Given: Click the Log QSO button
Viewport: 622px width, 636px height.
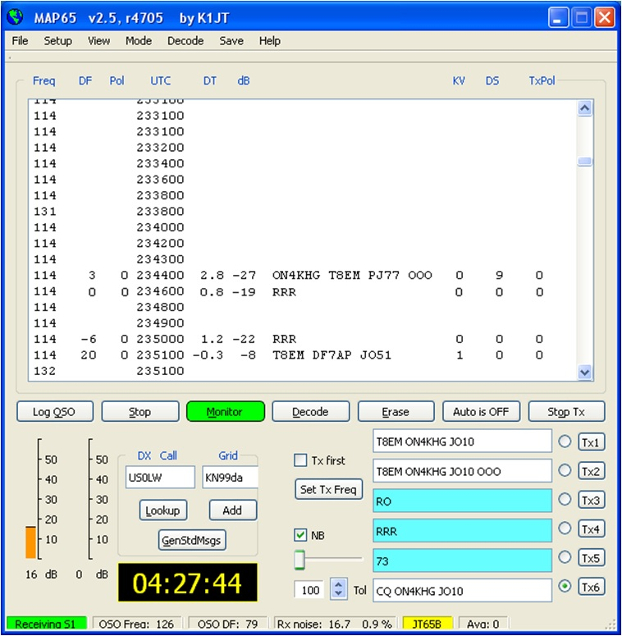Looking at the screenshot, I should 55,412.
